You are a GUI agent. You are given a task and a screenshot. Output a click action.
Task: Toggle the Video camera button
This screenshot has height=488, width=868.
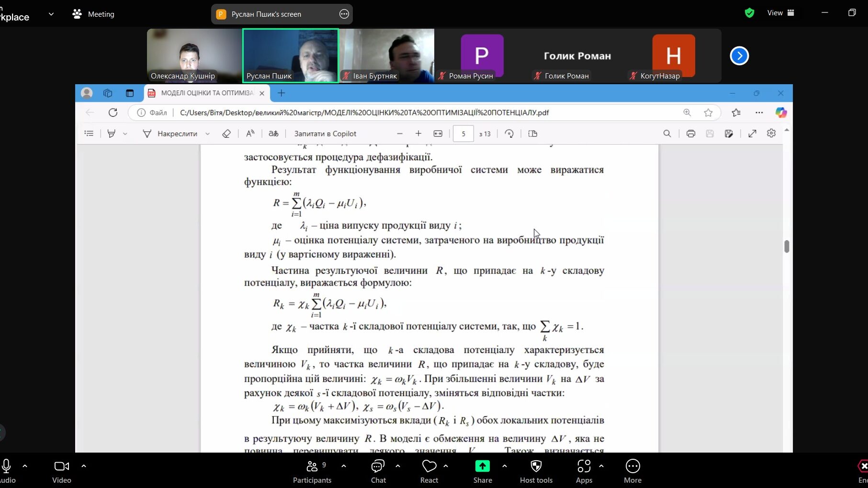click(x=61, y=471)
